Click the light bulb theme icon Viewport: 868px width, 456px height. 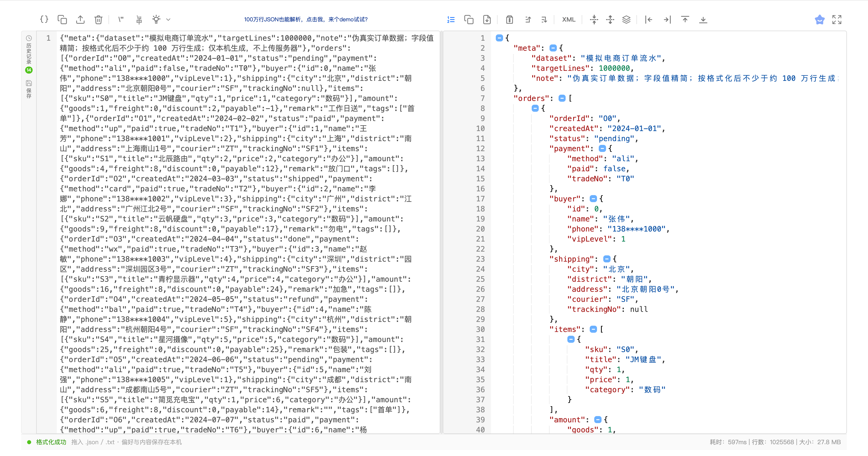click(x=156, y=20)
